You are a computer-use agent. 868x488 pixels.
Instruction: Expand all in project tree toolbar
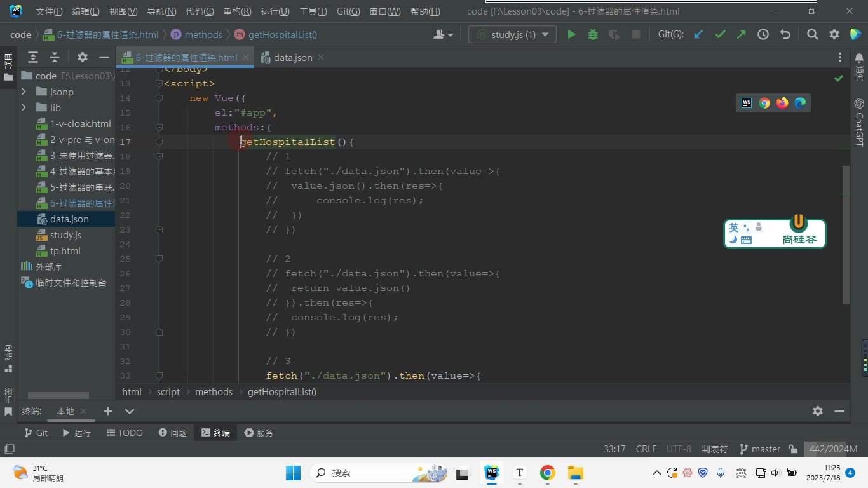[x=33, y=57]
